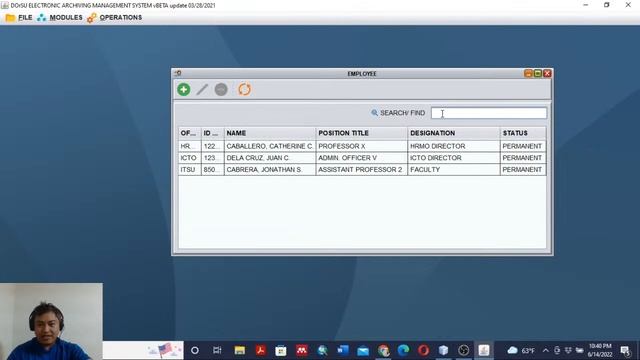Image resolution: width=640 pixels, height=360 pixels.
Task: Open the FILE menu
Action: (x=19, y=18)
